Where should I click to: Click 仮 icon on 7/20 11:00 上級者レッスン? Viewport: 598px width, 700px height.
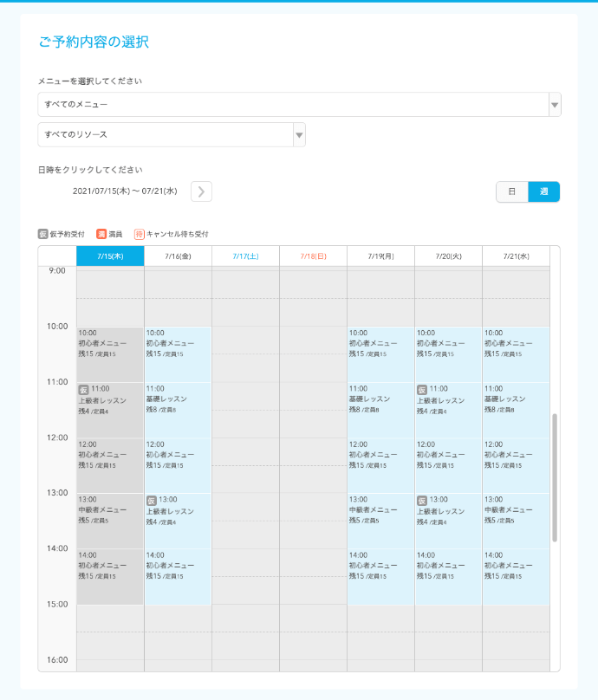pyautogui.click(x=422, y=389)
